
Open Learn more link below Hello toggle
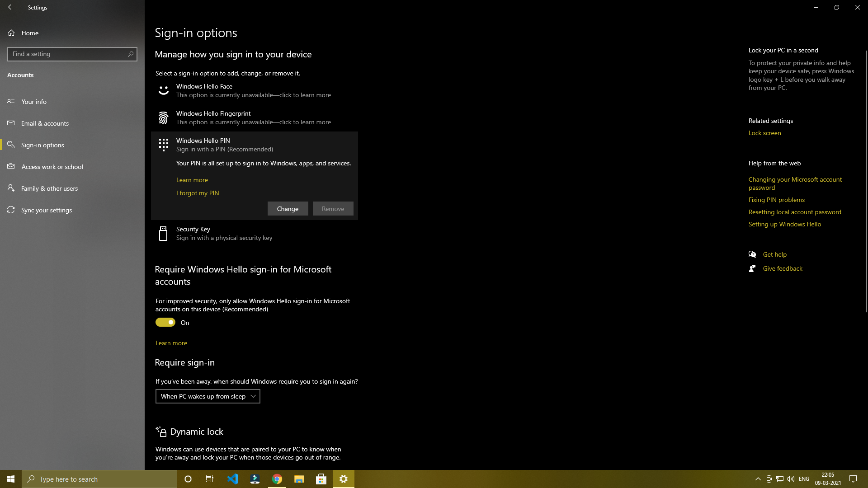point(171,343)
